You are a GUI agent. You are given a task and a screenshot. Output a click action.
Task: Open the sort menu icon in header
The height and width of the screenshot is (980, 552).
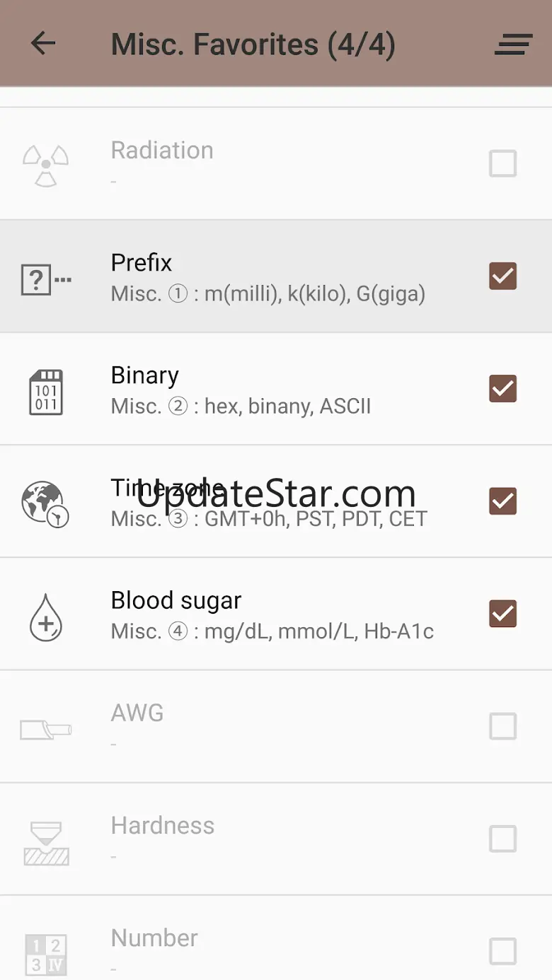tap(513, 45)
